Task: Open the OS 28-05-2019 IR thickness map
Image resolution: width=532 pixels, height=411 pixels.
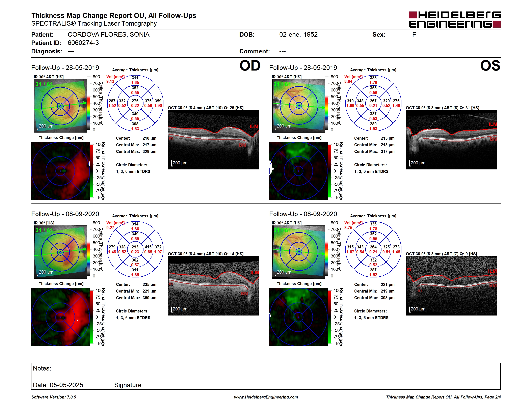Action: [x=298, y=106]
